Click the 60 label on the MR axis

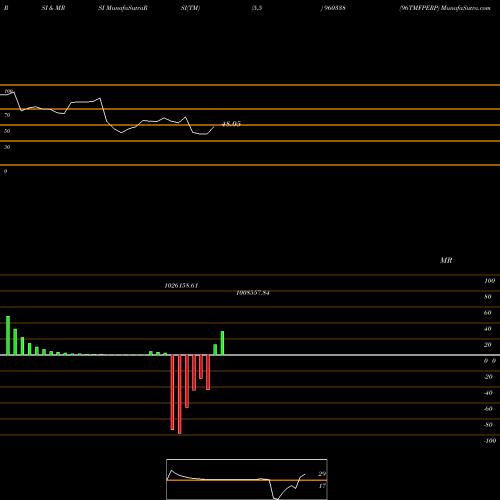click(x=487, y=313)
